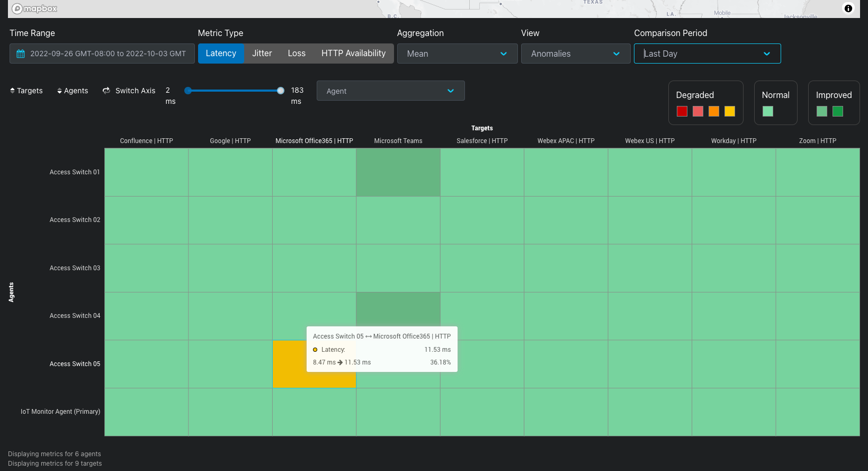Image resolution: width=868 pixels, height=471 pixels.
Task: Click the Agents sort button
Action: [x=73, y=91]
